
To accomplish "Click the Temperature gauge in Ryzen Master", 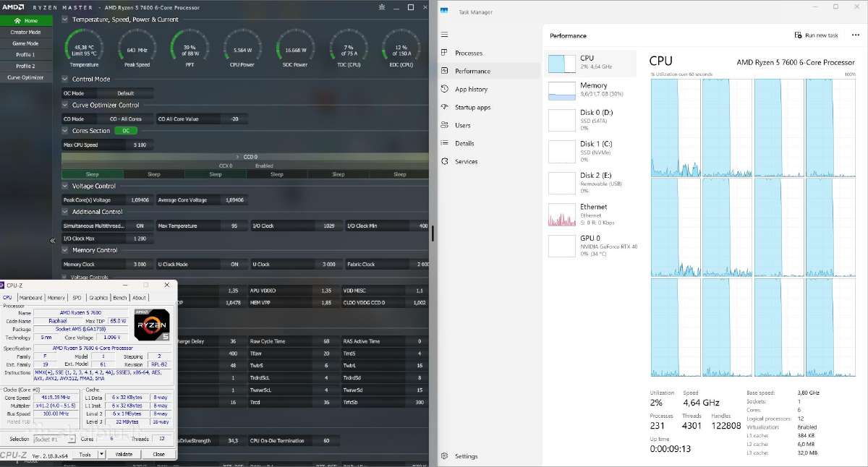I will [84, 48].
